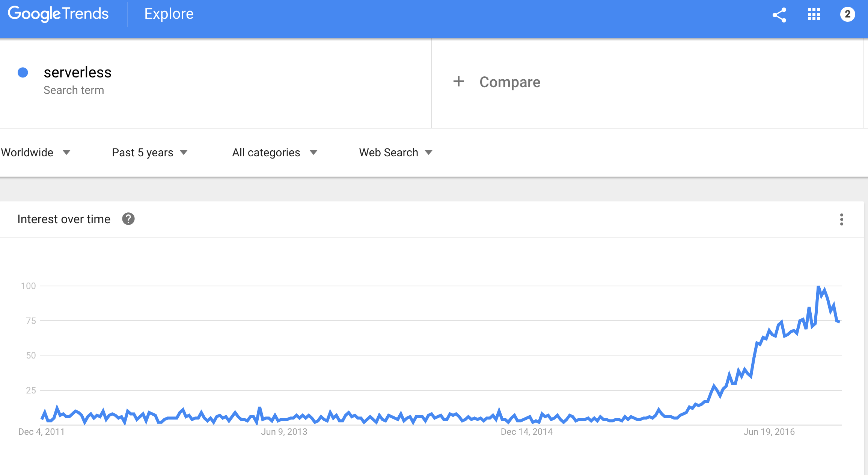Click the share icon
Viewport: 868px width, 475px height.
[780, 15]
